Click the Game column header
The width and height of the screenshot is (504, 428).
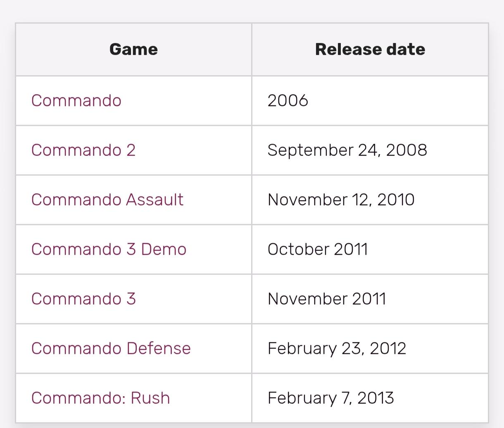(x=133, y=50)
